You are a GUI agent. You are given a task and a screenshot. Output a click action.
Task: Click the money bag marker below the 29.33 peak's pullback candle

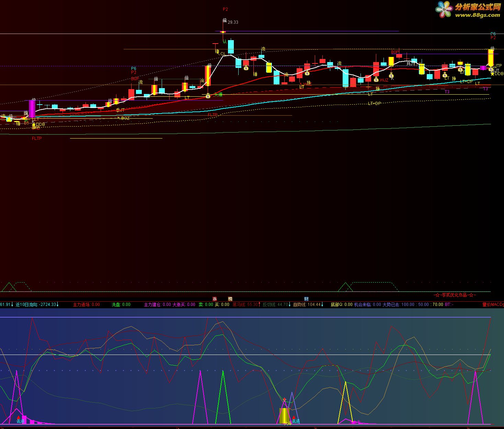tap(246, 68)
